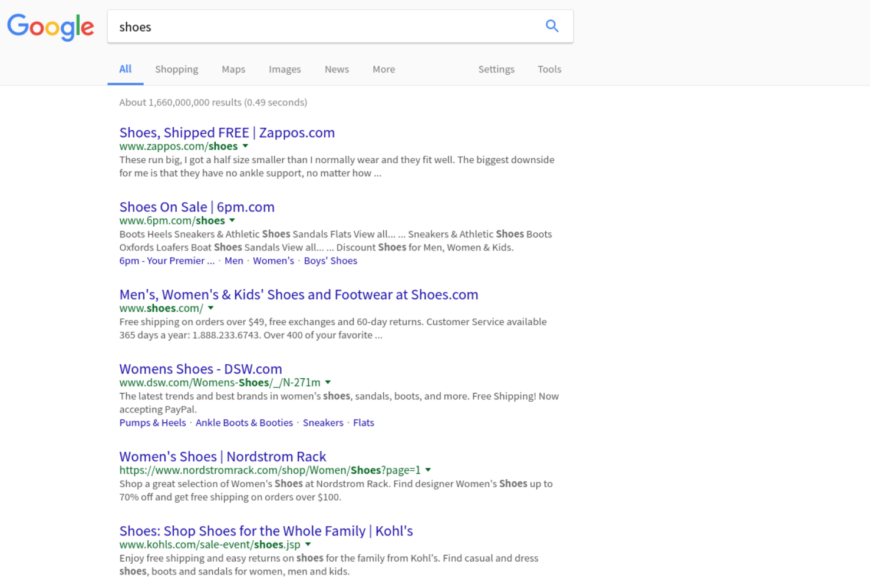Open the Flats sitelink under DSW

point(364,422)
